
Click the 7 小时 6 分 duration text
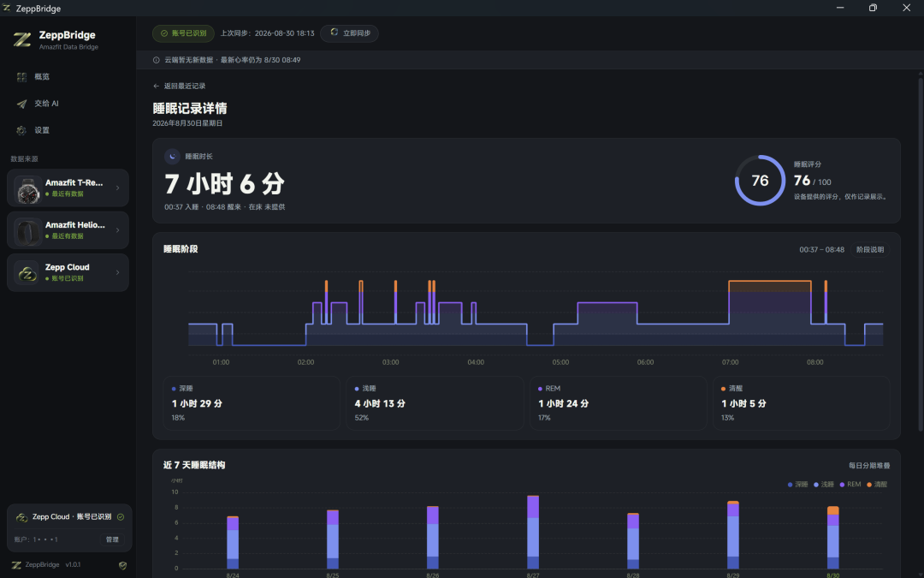pos(224,184)
